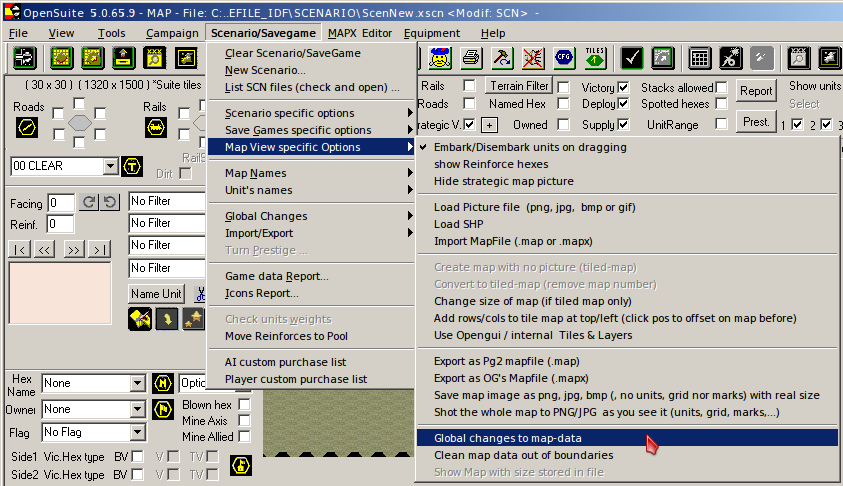Click the yellow XXX magnifier toolbar icon

coord(155,58)
